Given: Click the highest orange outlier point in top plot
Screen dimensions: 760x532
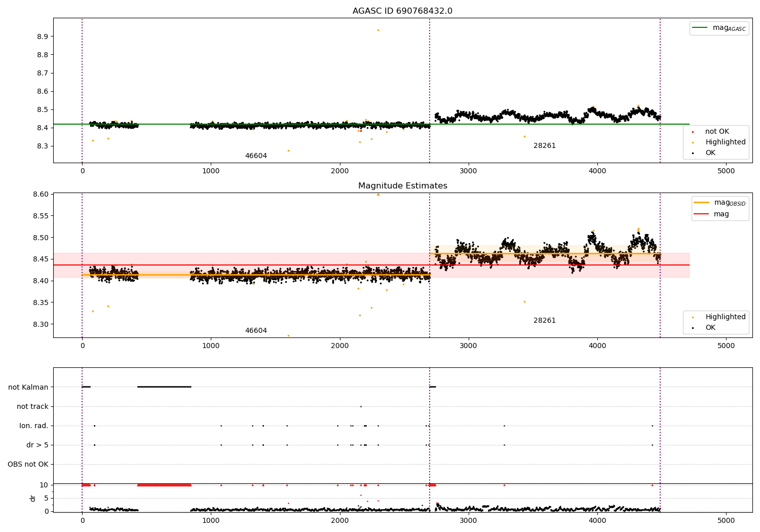Looking at the screenshot, I should click(378, 30).
